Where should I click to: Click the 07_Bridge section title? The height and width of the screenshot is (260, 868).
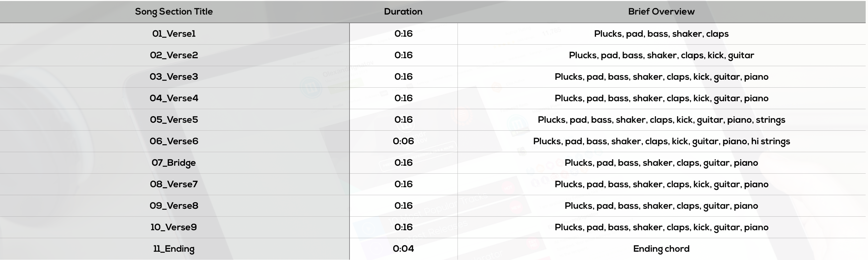pyautogui.click(x=174, y=163)
